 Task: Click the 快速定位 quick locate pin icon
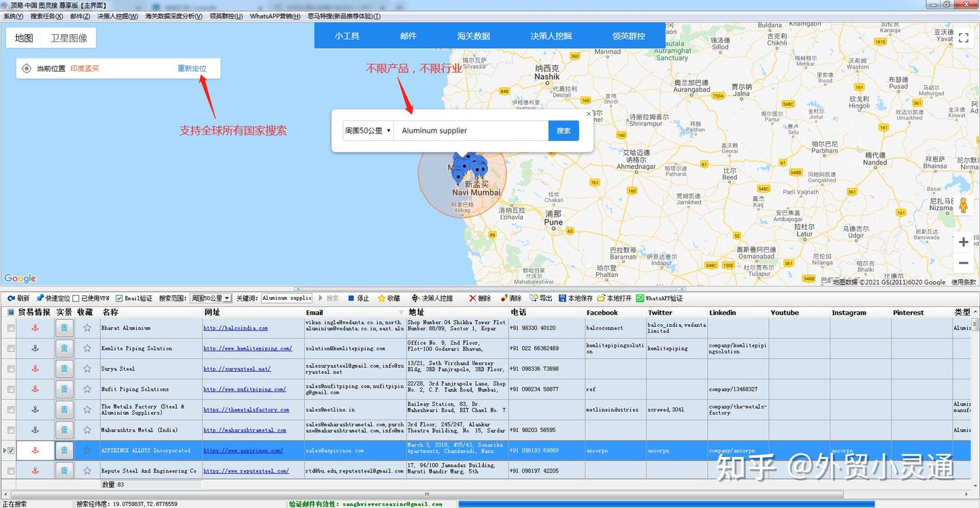click(x=40, y=298)
